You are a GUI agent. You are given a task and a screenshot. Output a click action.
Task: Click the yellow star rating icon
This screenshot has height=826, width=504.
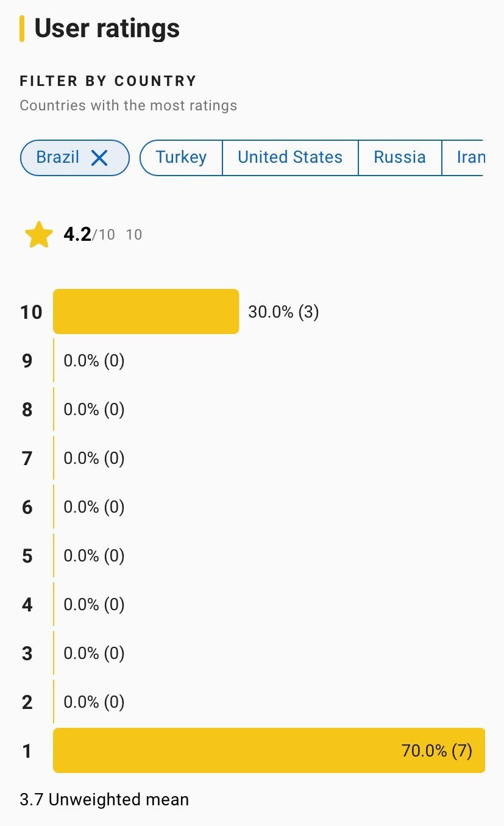38,235
